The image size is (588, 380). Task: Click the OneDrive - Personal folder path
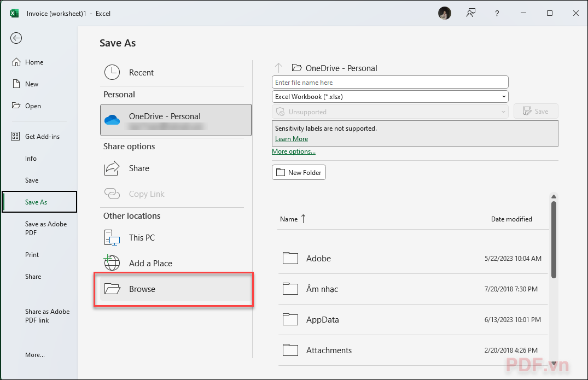coord(335,68)
